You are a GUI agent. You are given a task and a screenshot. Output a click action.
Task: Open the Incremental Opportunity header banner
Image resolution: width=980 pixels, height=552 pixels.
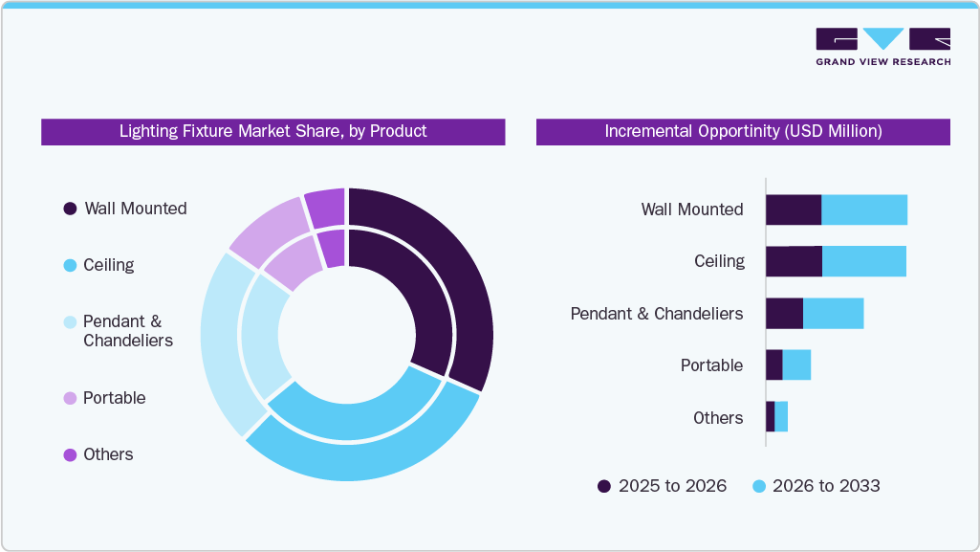point(743,130)
